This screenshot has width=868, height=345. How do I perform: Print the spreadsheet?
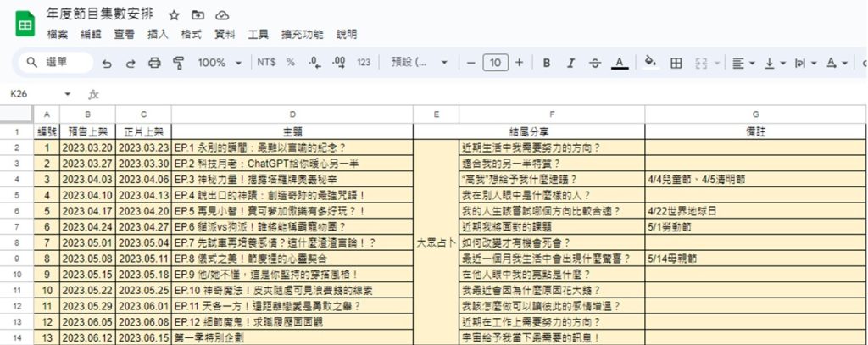(154, 63)
